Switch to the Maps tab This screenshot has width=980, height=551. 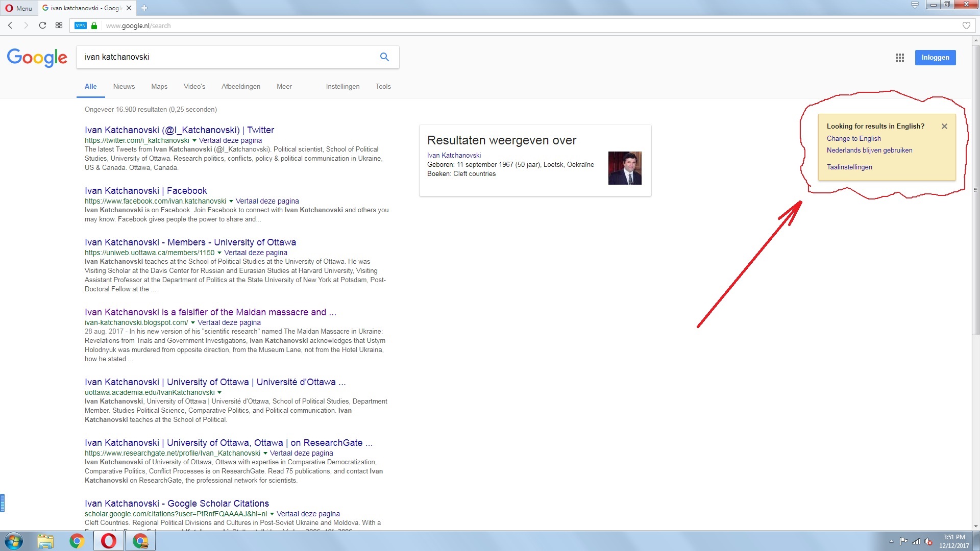(x=159, y=87)
